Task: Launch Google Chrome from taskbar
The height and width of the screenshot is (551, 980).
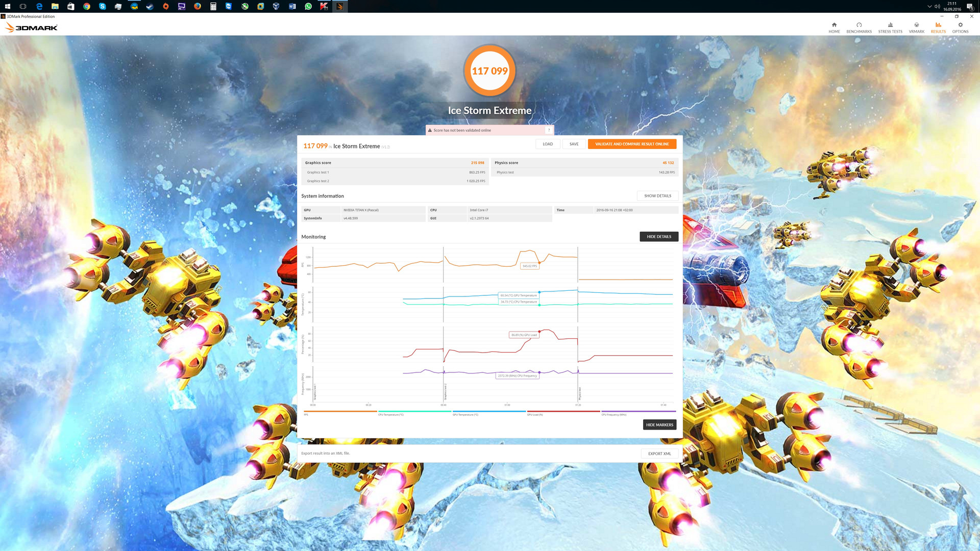Action: coord(87,6)
